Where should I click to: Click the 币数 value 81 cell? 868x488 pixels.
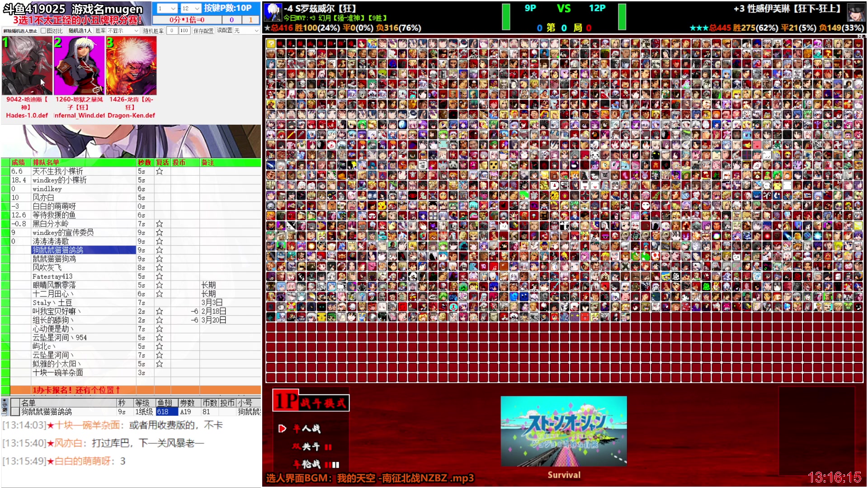click(x=210, y=412)
